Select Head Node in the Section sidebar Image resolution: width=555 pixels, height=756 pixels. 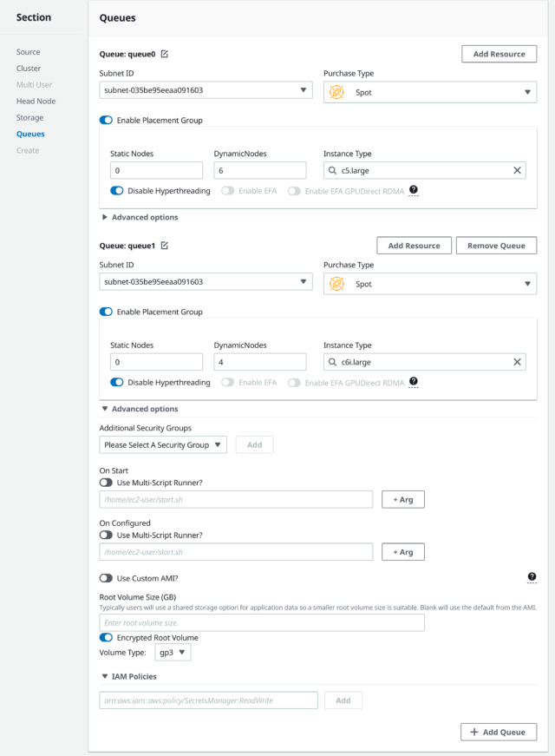coord(35,101)
